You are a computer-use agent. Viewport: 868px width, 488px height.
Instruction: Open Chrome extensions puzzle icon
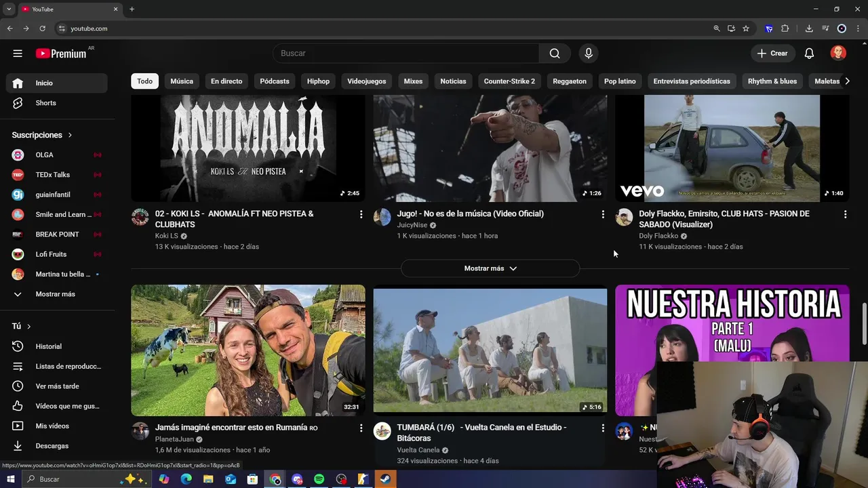click(x=785, y=28)
